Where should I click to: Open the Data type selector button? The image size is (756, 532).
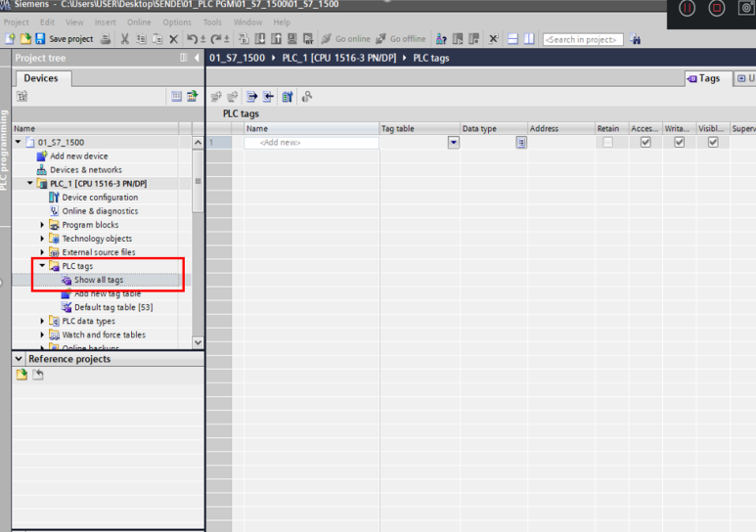tap(521, 142)
